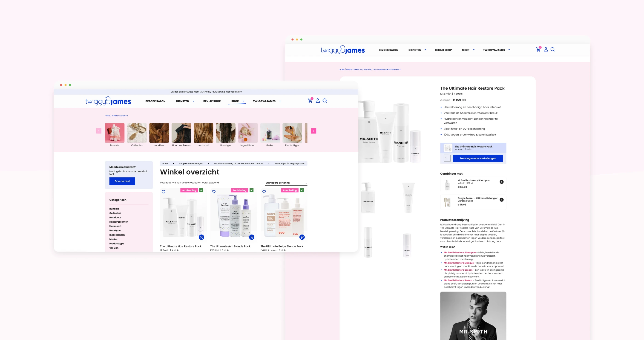Click the quantity input field showing 1
The image size is (644, 340).
447,158
